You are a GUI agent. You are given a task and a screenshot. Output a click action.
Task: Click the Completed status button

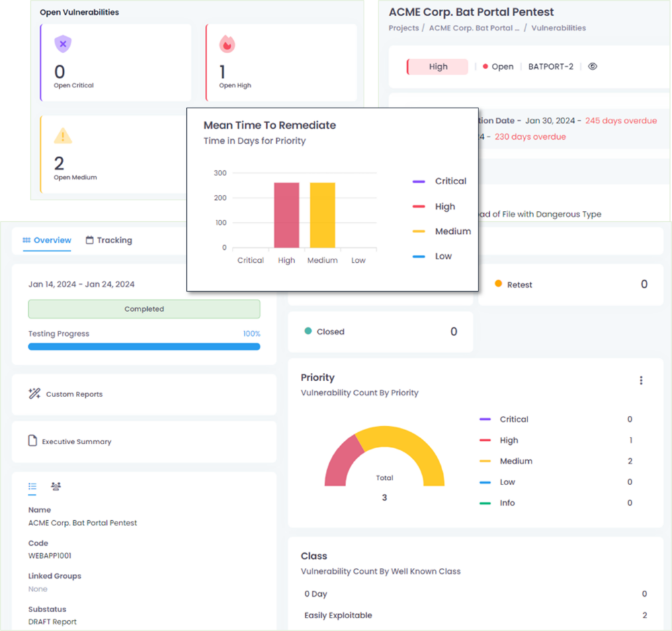(144, 309)
